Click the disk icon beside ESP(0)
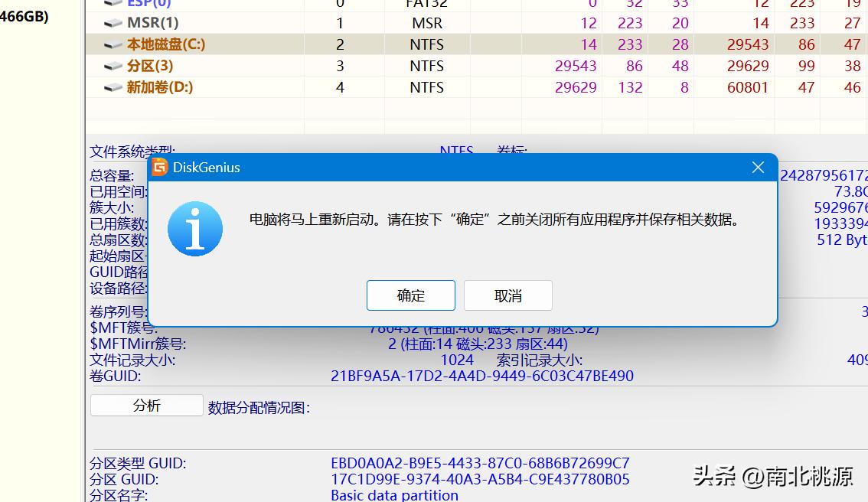The height and width of the screenshot is (502, 868). [x=113, y=4]
